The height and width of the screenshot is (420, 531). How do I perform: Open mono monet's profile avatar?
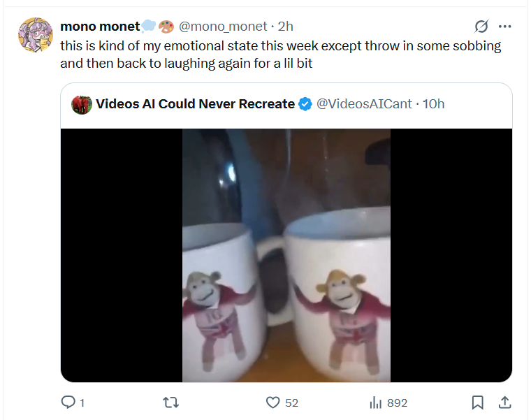coord(35,35)
